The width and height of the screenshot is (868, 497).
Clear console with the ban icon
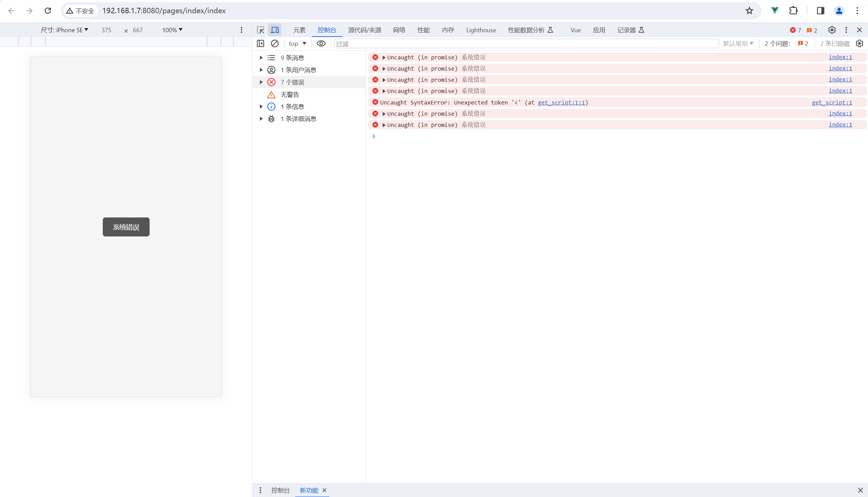click(x=275, y=43)
